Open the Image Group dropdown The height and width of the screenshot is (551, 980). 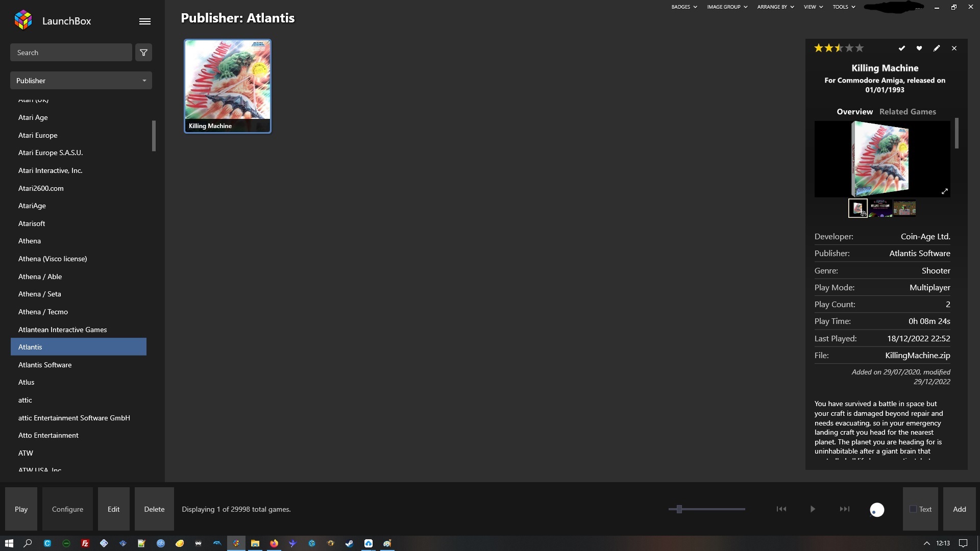click(727, 7)
